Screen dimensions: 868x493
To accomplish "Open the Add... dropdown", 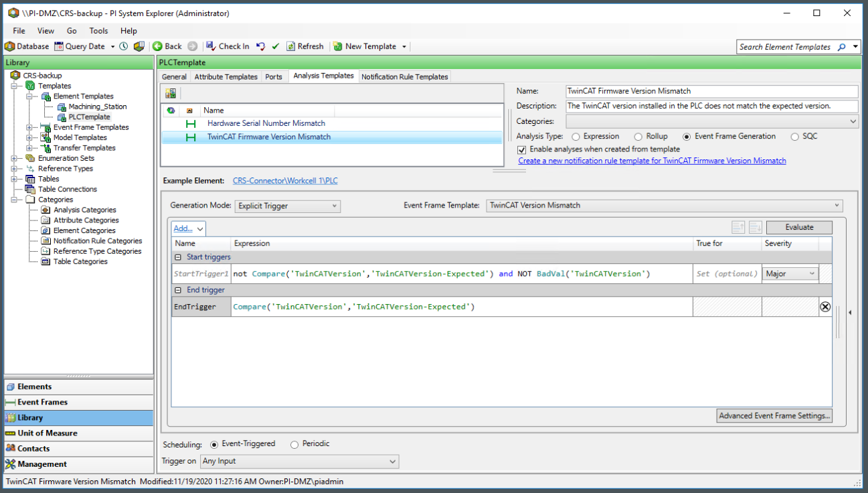I will tap(188, 228).
